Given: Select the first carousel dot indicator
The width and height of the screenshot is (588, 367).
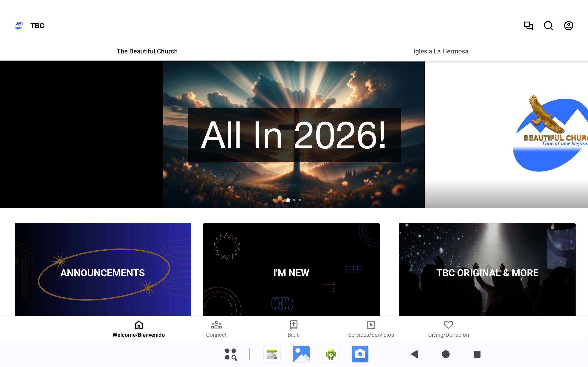Looking at the screenshot, I should click(288, 200).
